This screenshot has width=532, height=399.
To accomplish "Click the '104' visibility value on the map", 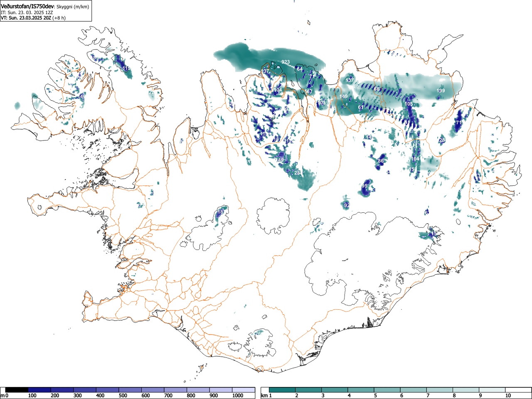I will pyautogui.click(x=278, y=90).
